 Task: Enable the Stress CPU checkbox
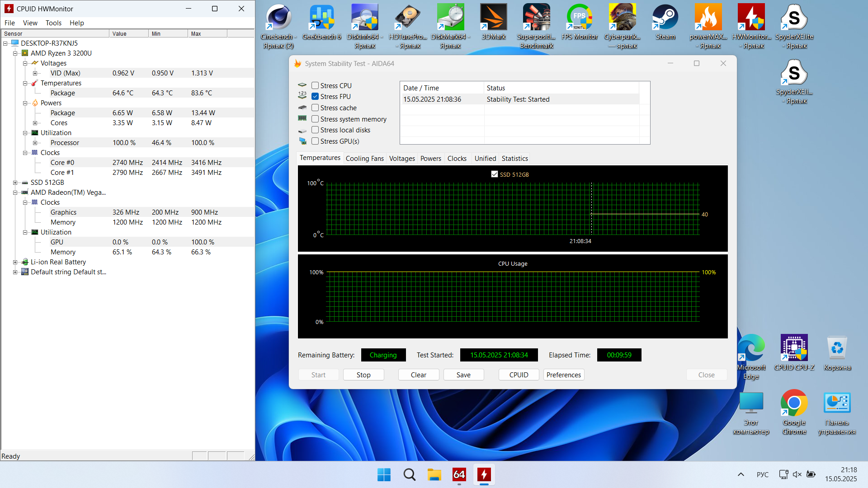pos(315,85)
